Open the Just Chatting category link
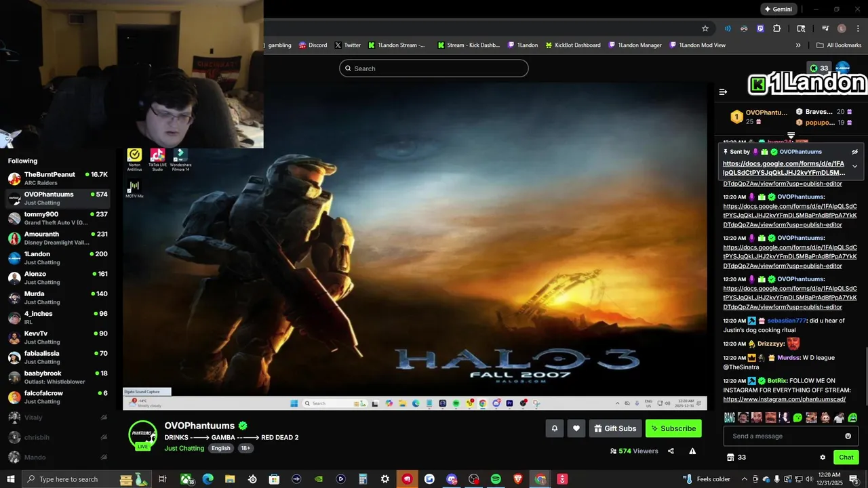Viewport: 868px width, 488px height. point(184,448)
